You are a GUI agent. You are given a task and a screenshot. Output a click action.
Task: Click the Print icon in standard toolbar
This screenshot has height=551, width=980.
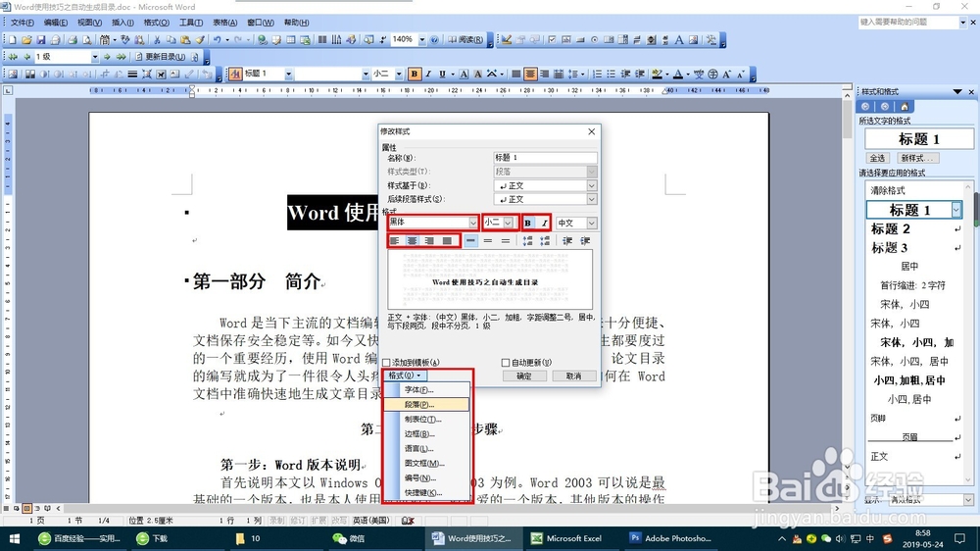(x=72, y=40)
